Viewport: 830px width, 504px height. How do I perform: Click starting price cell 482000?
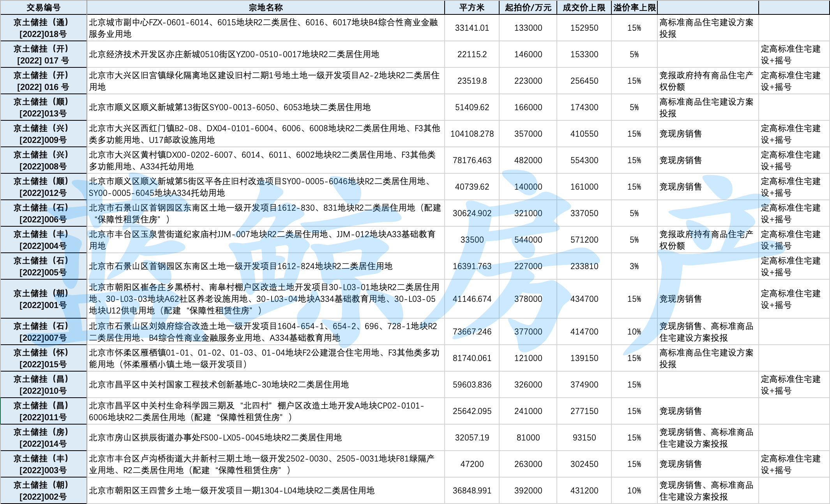(x=528, y=160)
